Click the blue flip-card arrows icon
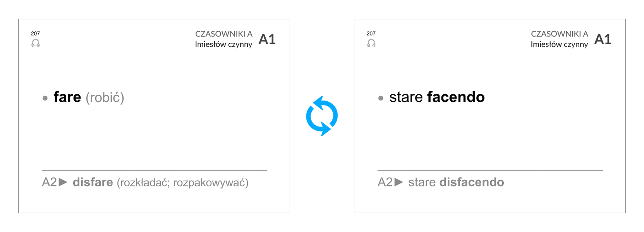 coord(322,116)
